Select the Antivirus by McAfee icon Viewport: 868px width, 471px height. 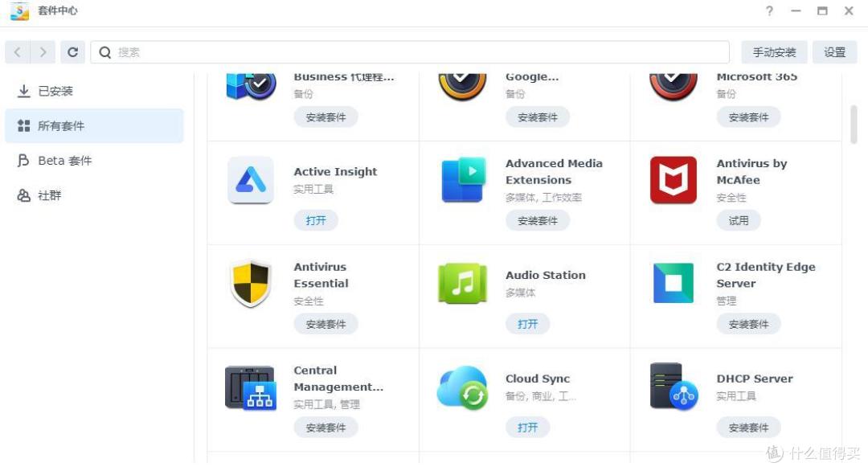[x=674, y=180]
